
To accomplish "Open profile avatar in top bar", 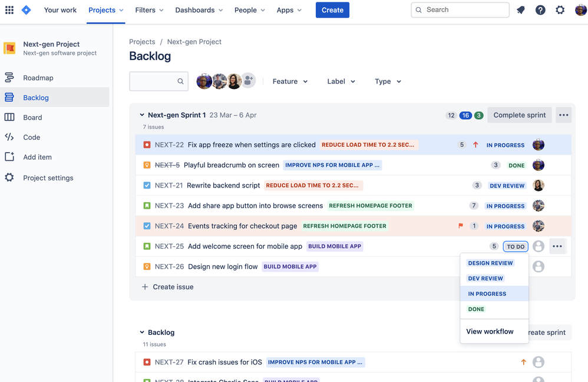I will [x=581, y=10].
